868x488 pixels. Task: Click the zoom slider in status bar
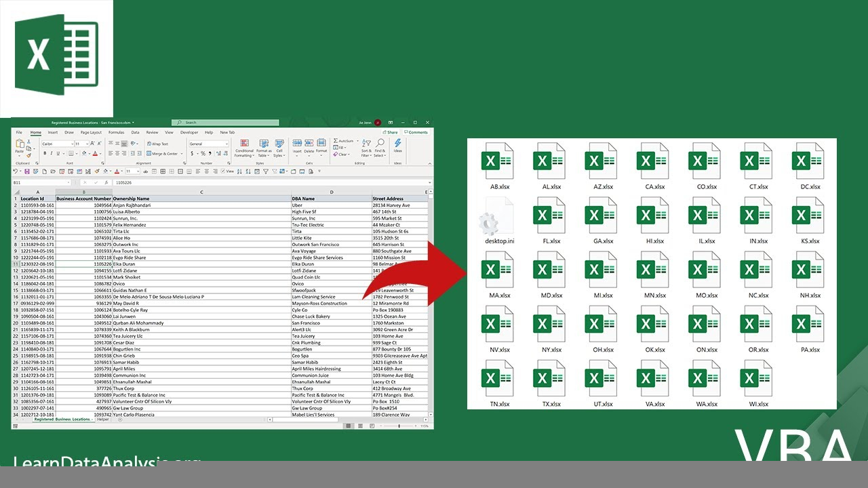click(x=399, y=426)
